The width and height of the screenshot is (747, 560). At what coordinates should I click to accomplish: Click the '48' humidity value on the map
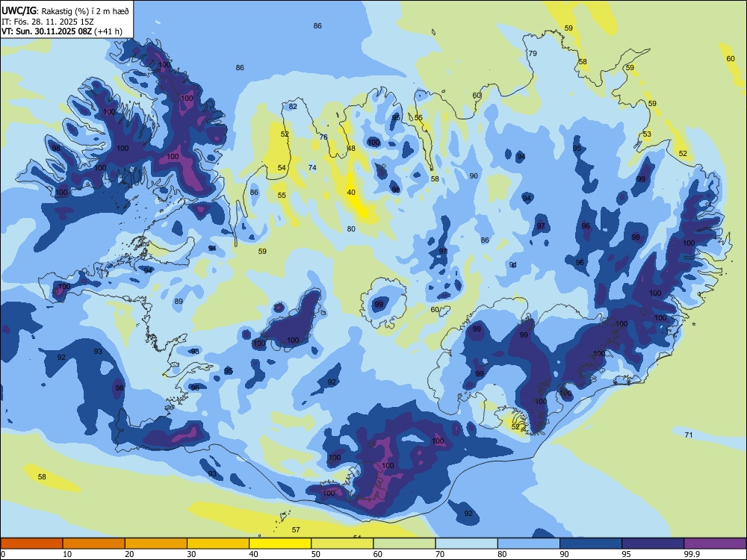coord(351,148)
